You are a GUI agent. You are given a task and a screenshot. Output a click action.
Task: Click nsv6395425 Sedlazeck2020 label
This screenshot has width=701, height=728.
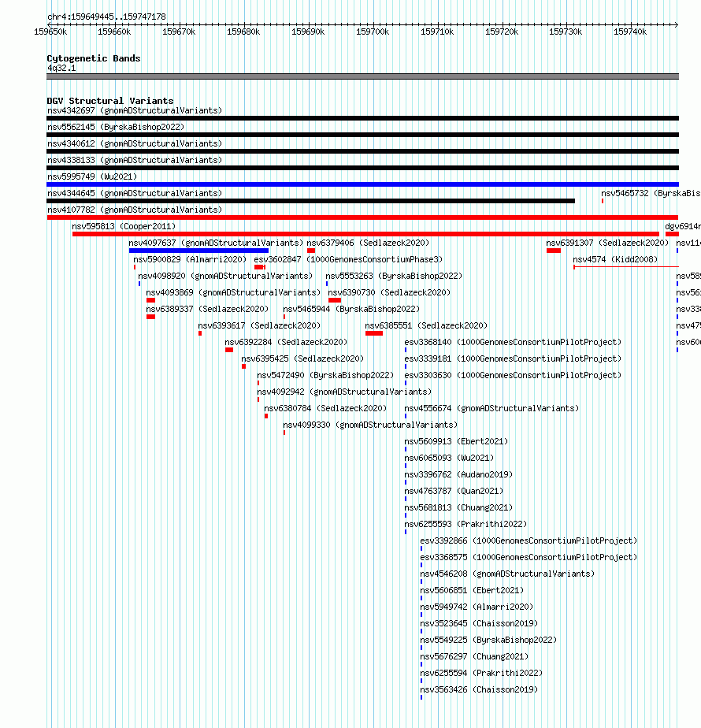click(302, 359)
